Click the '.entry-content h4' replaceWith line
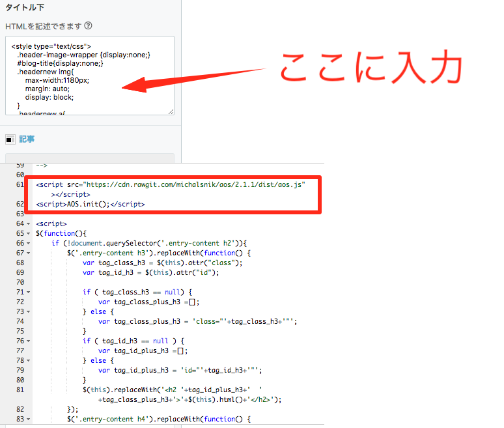This screenshot has width=504, height=428. click(x=159, y=419)
